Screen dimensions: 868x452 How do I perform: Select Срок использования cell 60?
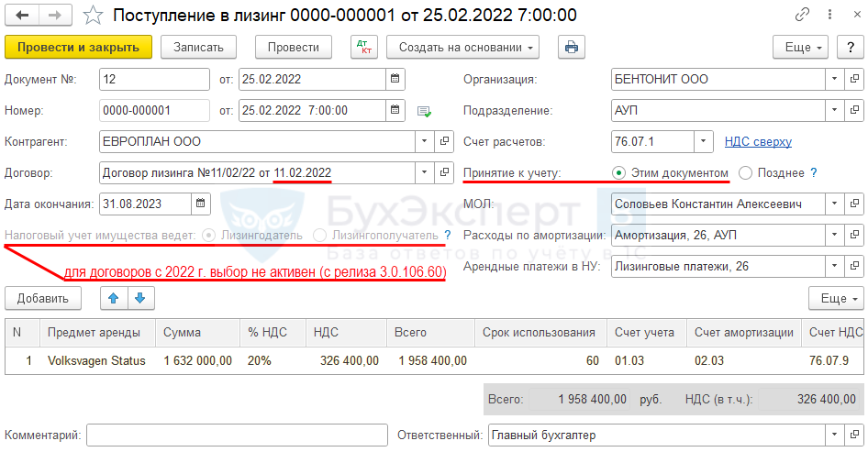[x=540, y=360]
